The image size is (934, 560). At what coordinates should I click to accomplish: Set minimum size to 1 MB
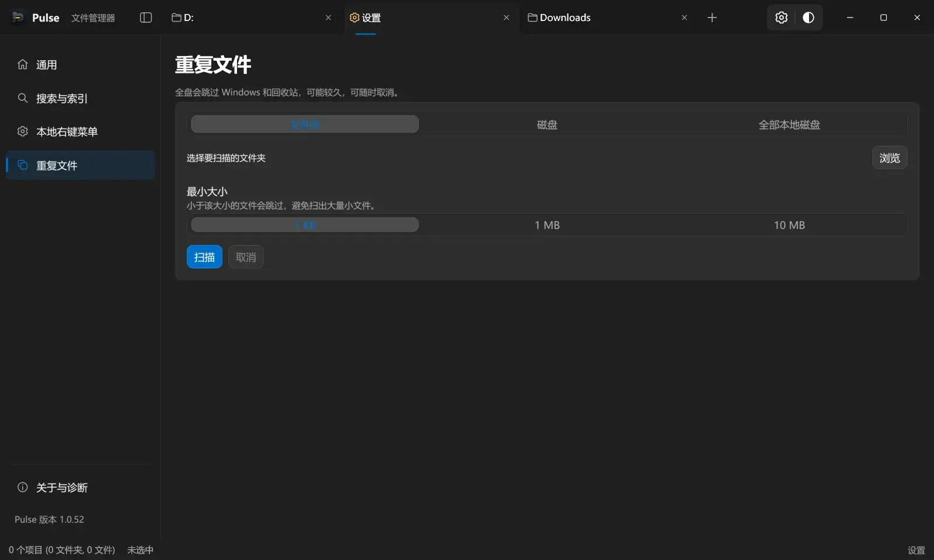click(x=547, y=225)
